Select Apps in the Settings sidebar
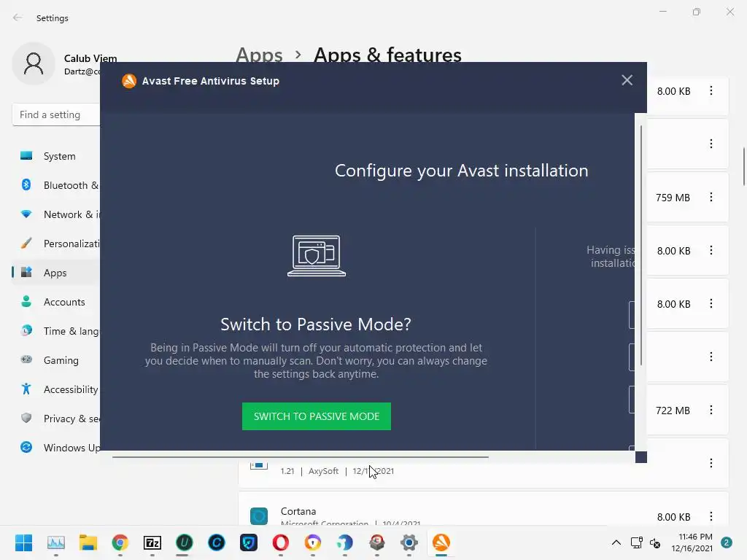 [56, 273]
